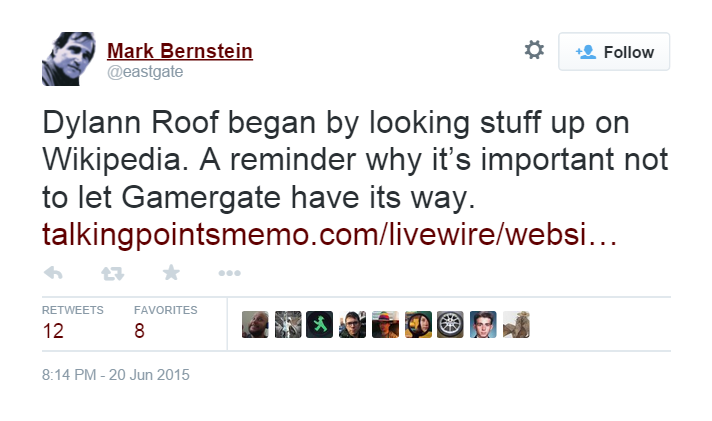Open the three-dot more options icon
This screenshot has width=712, height=421.
pyautogui.click(x=229, y=273)
